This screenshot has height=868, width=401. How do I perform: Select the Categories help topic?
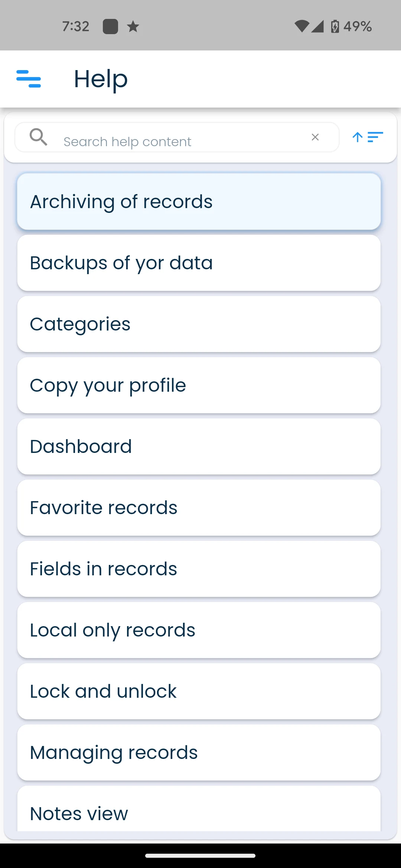point(199,324)
